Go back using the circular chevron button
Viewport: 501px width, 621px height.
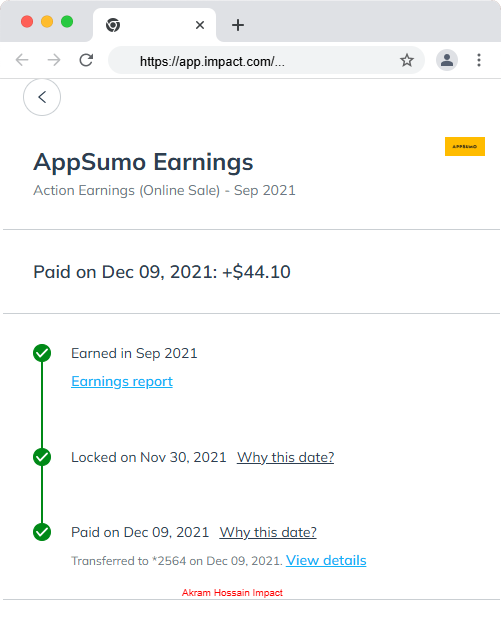pos(42,97)
